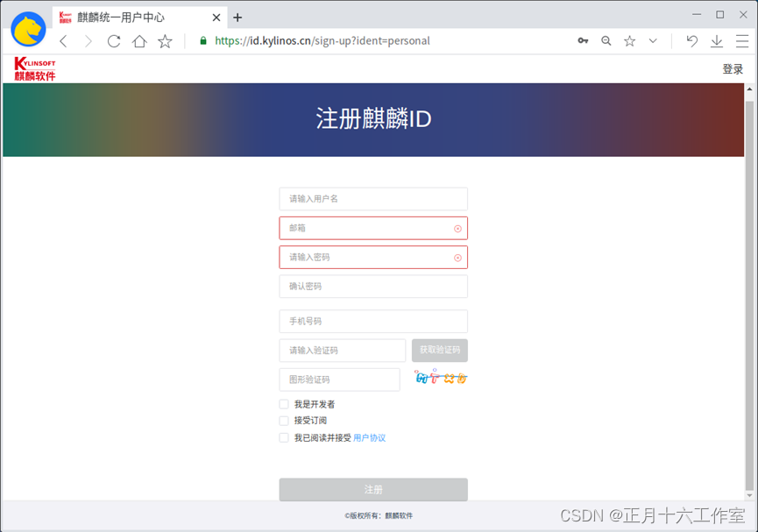
Task: Click the address bar URL text
Action: [x=322, y=40]
